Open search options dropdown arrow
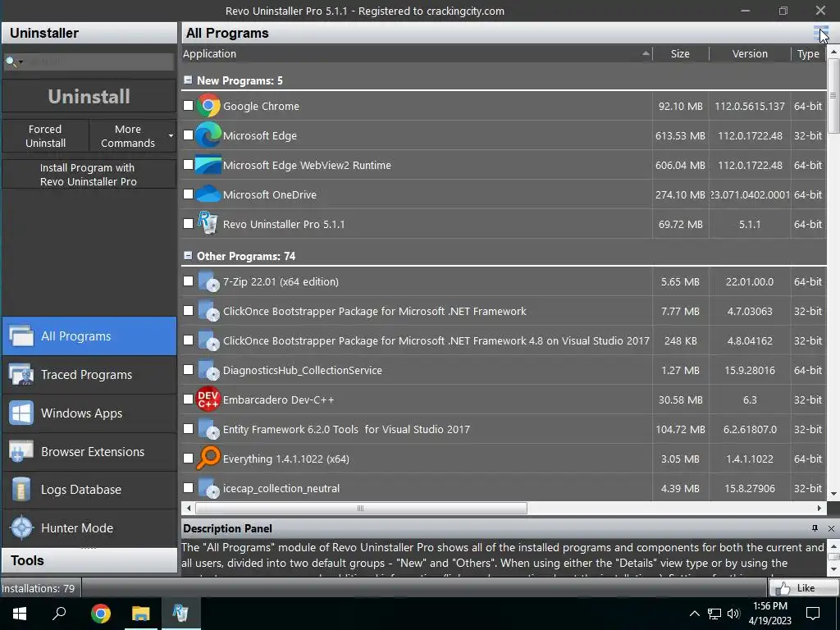The height and width of the screenshot is (630, 840). pyautogui.click(x=21, y=62)
